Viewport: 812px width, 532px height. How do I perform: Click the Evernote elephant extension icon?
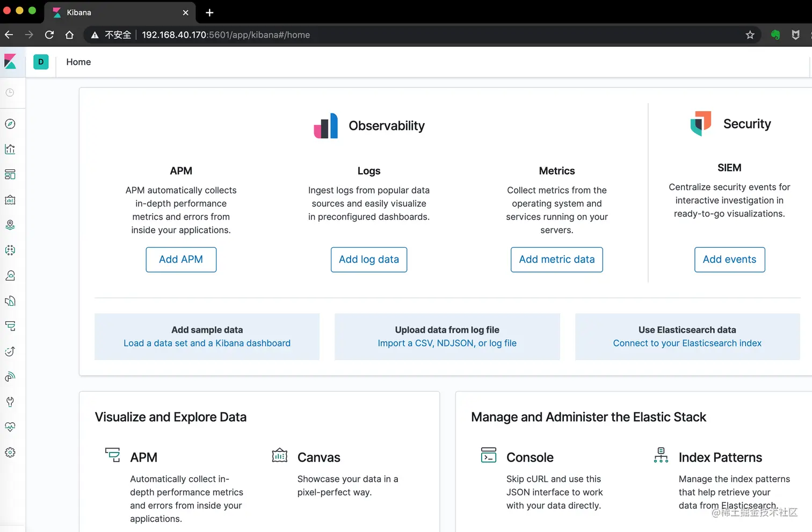coord(775,35)
